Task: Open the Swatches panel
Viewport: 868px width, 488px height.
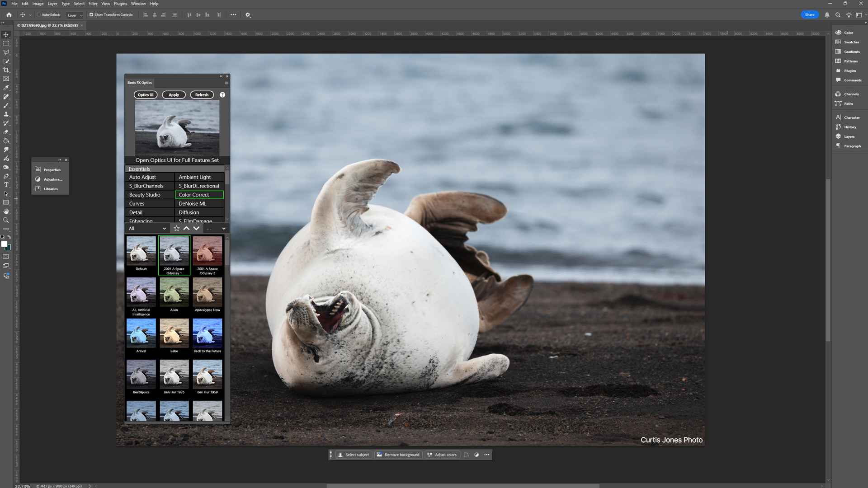Action: click(x=850, y=42)
